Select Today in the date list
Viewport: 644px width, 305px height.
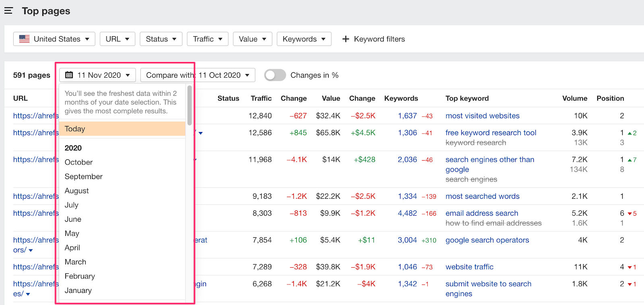75,129
